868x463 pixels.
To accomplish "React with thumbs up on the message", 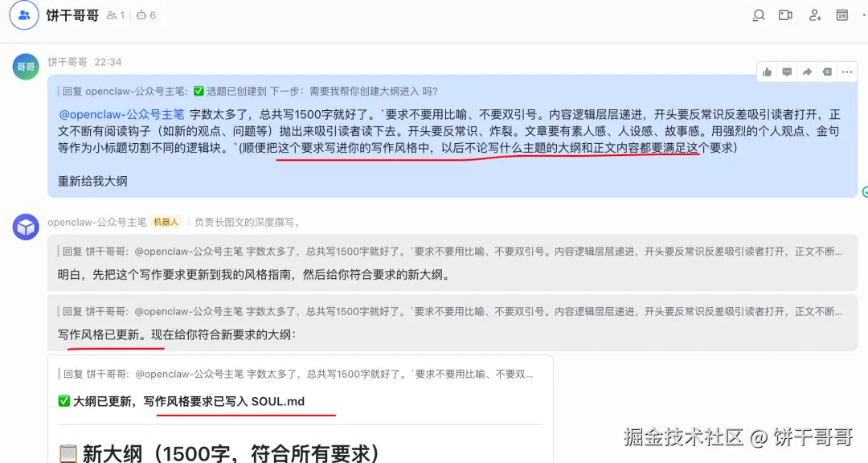I will [x=768, y=72].
